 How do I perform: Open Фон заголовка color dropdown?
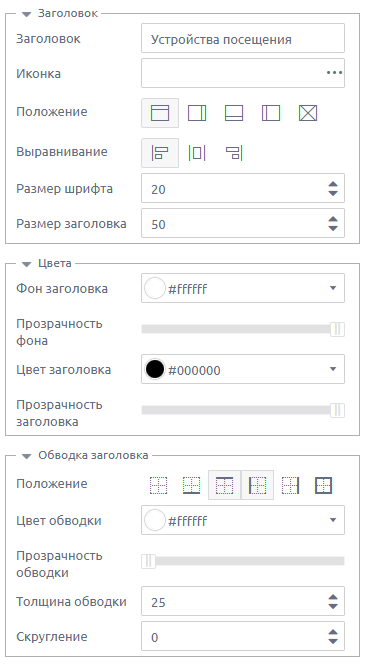333,288
